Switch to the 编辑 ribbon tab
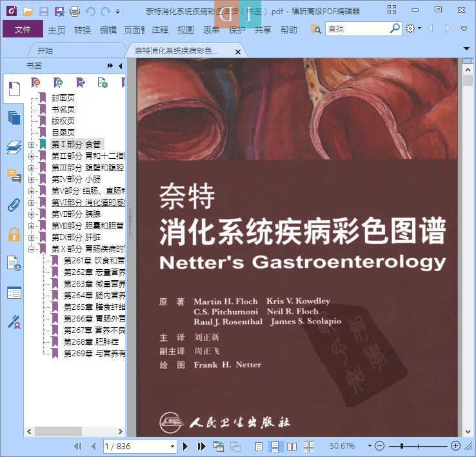The width and height of the screenshot is (476, 457). 108,30
